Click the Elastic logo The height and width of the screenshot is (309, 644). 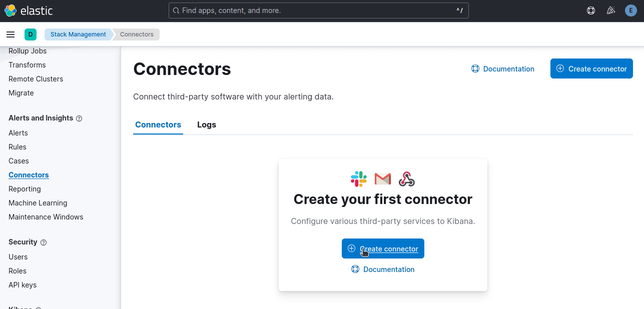coord(29,10)
